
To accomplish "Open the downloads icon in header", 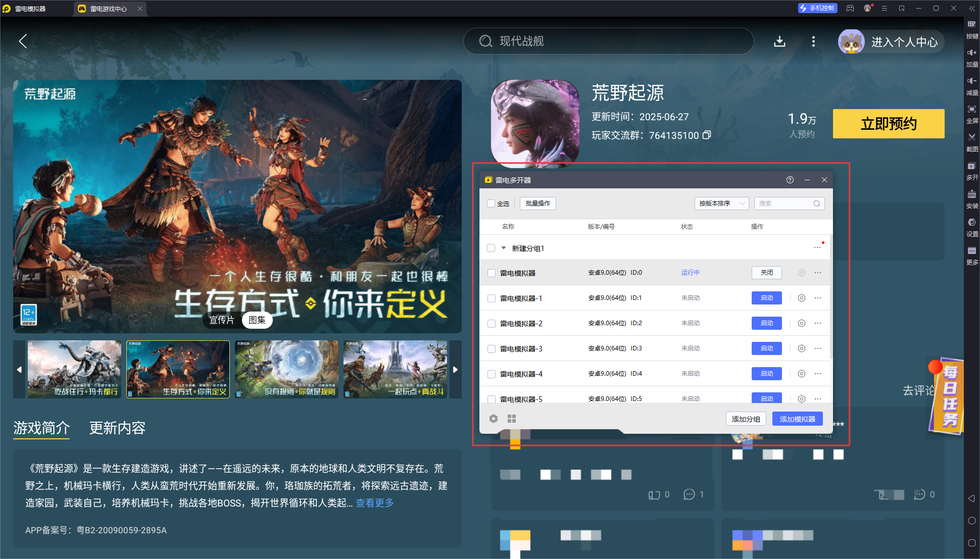I will 779,41.
